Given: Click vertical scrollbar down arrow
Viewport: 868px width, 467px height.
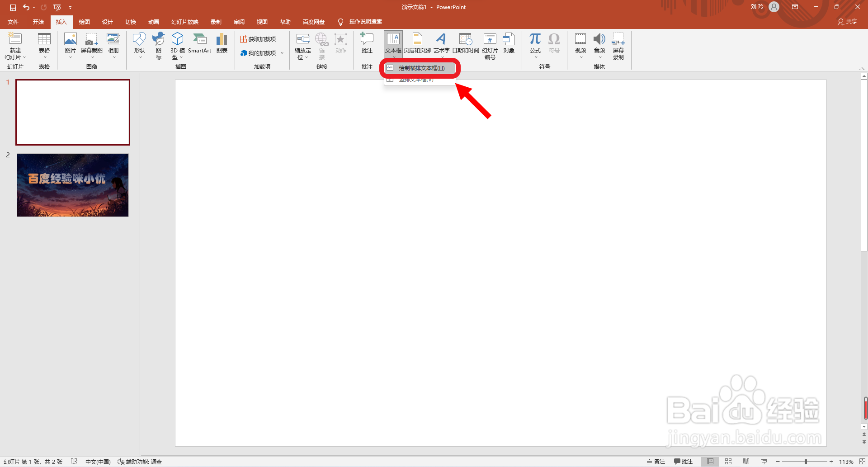Looking at the screenshot, I should [x=864, y=426].
